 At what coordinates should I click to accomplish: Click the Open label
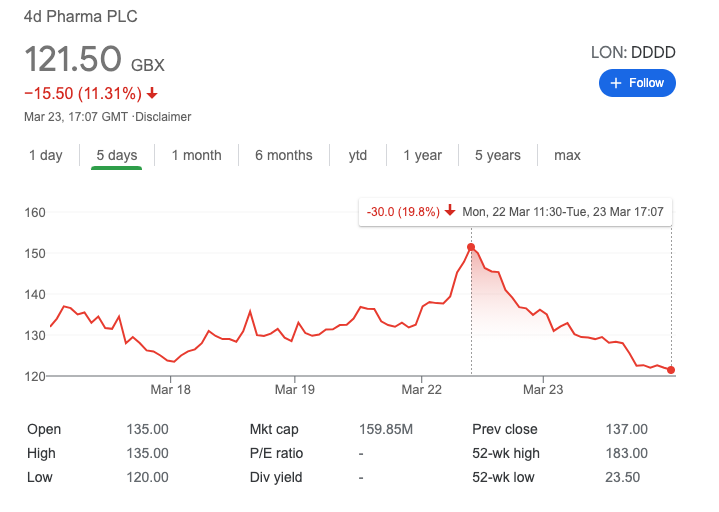coord(44,429)
